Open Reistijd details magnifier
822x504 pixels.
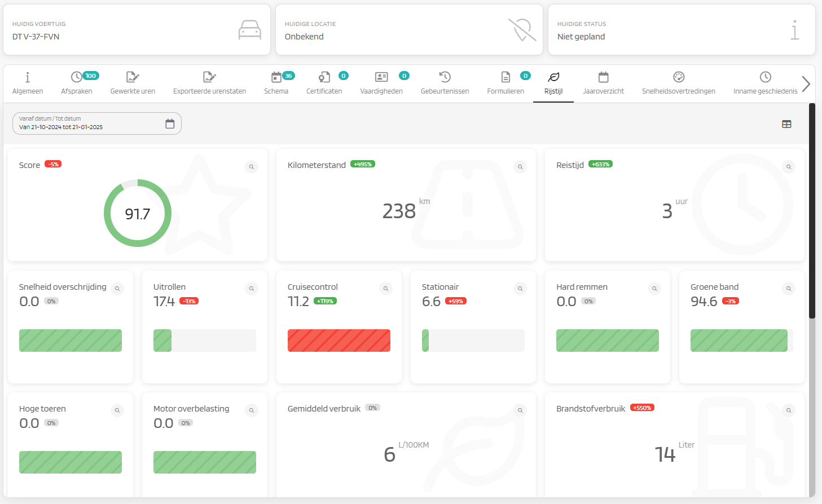[789, 167]
